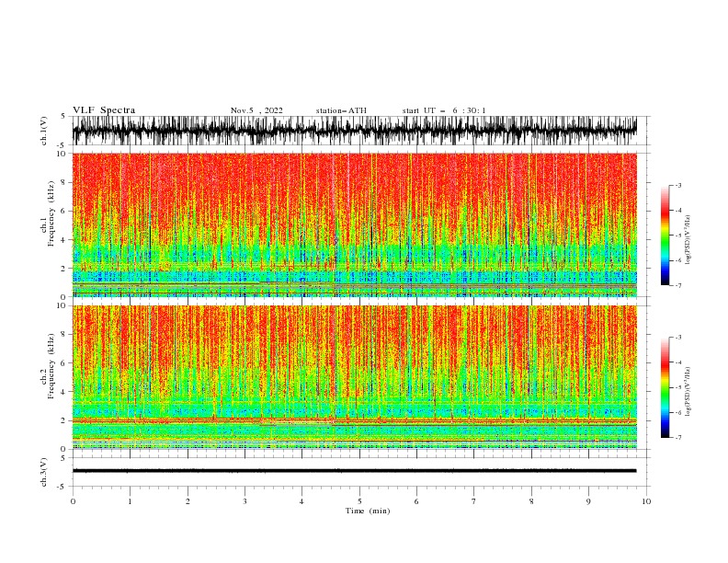This screenshot has width=728, height=563.
Task: Click the log(PSD) label beside ch.1 colorbar
Action: pyautogui.click(x=688, y=240)
